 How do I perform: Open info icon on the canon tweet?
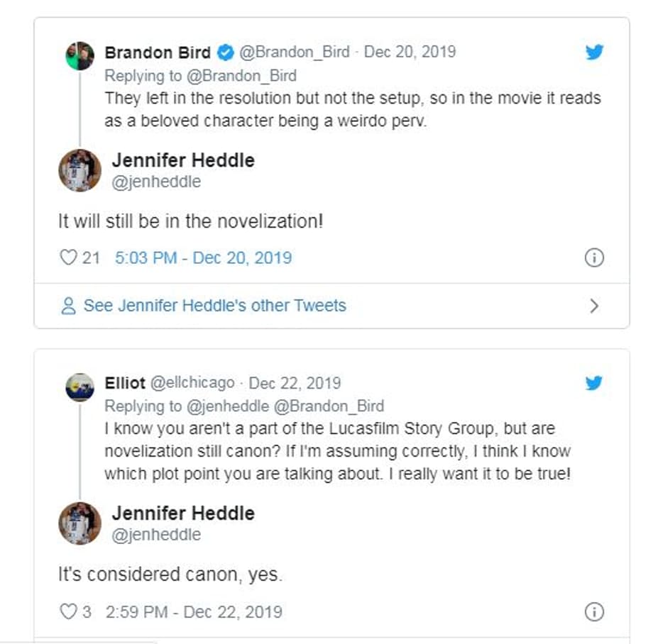point(593,611)
